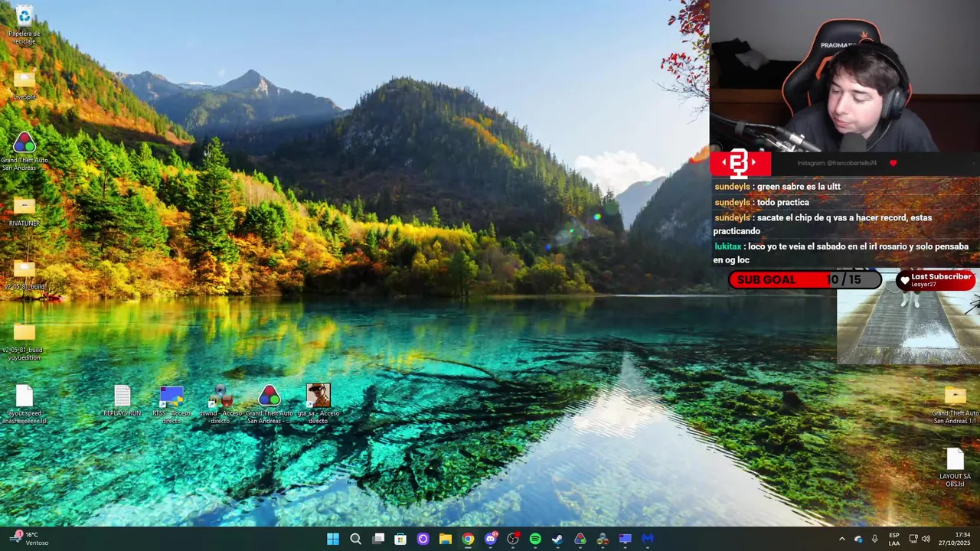Launch Microsoft Store from the taskbar
This screenshot has height=551, width=980.
[x=400, y=539]
